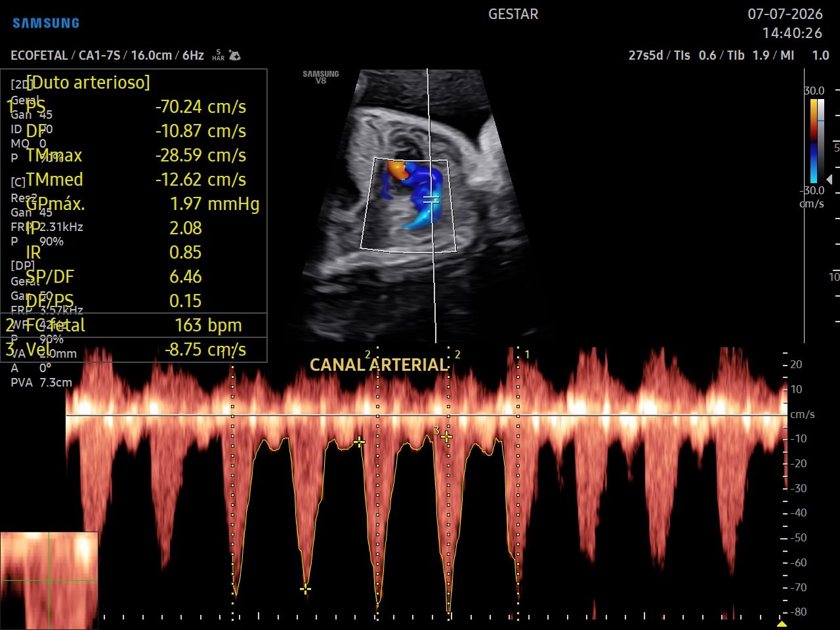Click the focus position arrow beside gray bar

tap(829, 179)
